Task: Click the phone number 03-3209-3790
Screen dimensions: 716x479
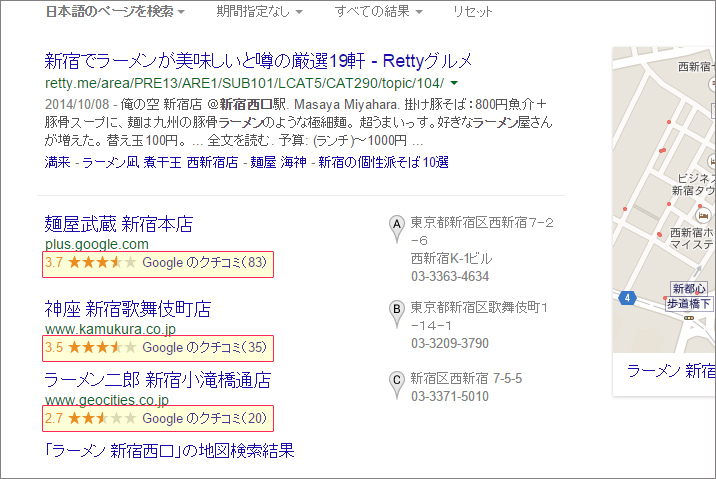Action: pos(450,343)
